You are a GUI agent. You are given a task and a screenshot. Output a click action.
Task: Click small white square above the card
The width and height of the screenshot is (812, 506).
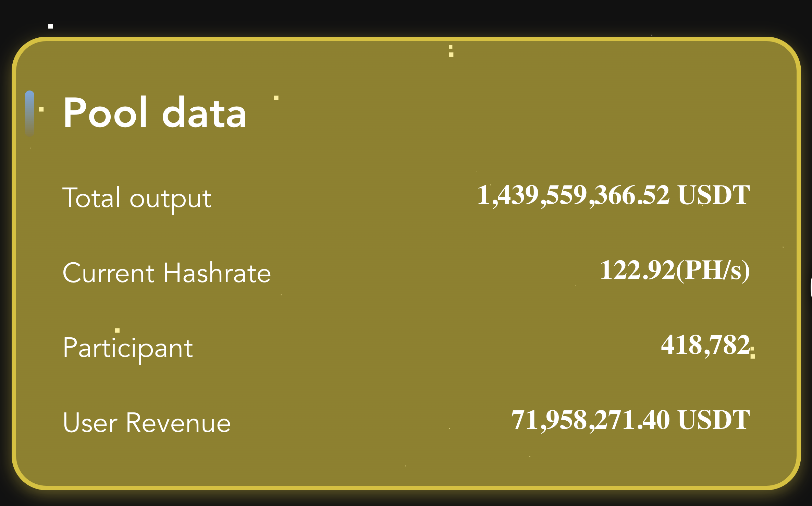click(50, 26)
